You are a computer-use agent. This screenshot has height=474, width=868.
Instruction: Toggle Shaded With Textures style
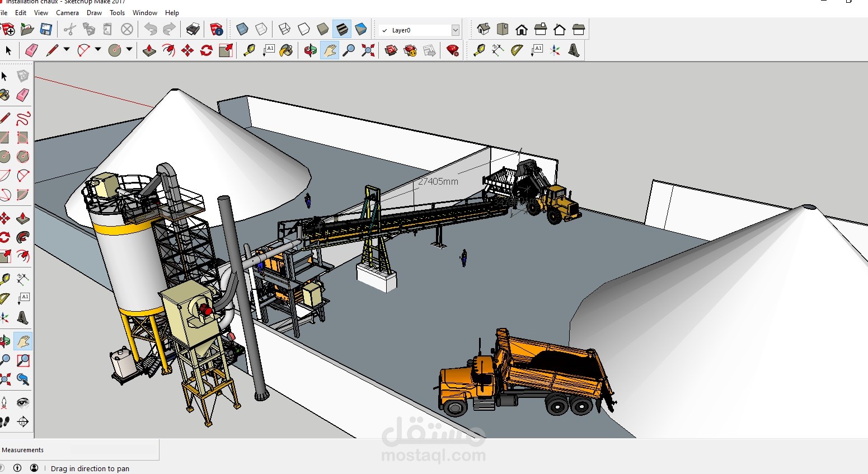(342, 29)
